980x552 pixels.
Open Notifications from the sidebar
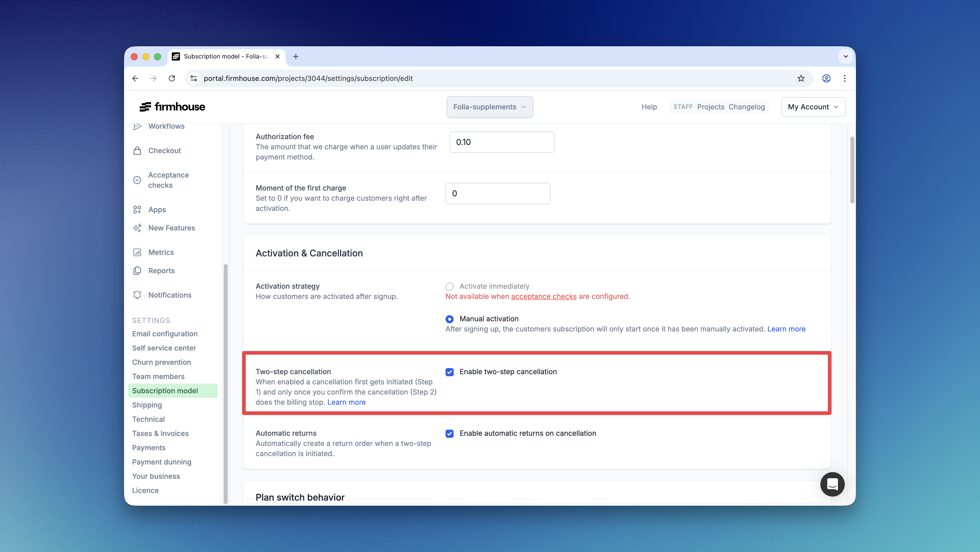tap(170, 295)
